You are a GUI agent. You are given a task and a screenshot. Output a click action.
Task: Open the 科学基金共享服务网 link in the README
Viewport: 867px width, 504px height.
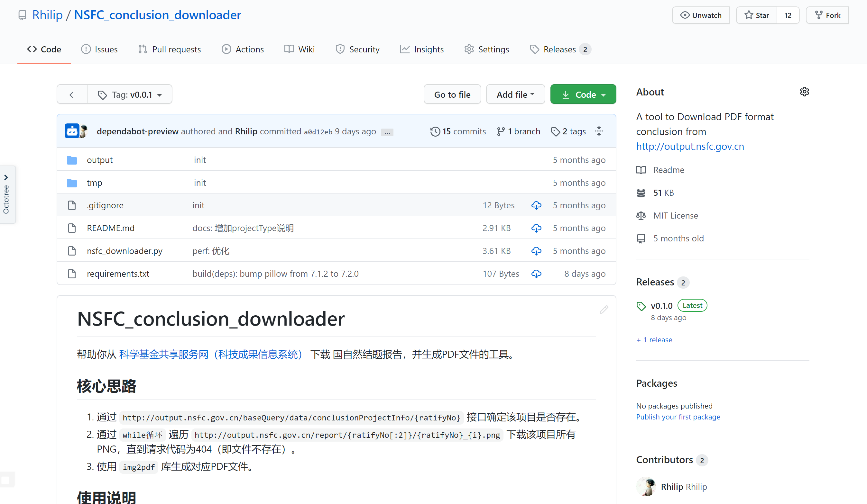210,354
